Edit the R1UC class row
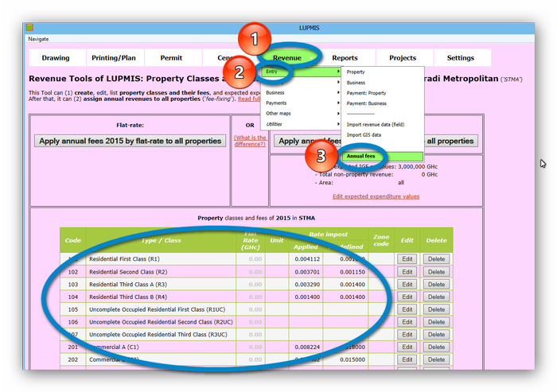Viewport: 557px width, 392px height. tap(407, 309)
